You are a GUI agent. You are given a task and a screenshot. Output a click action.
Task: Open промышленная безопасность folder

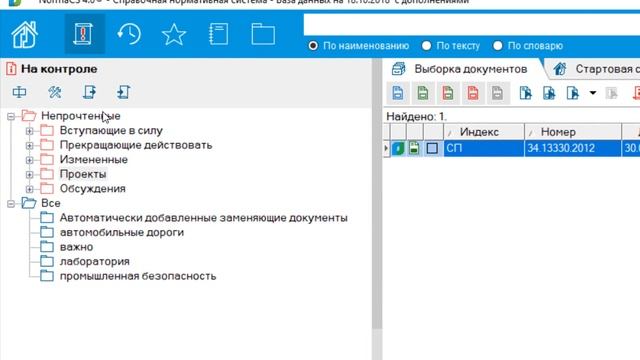point(138,276)
